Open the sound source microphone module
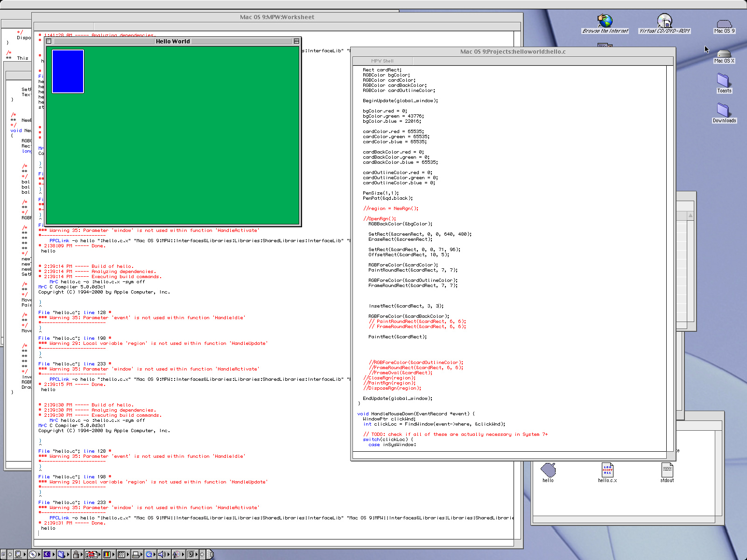This screenshot has width=747, height=560. (x=178, y=554)
